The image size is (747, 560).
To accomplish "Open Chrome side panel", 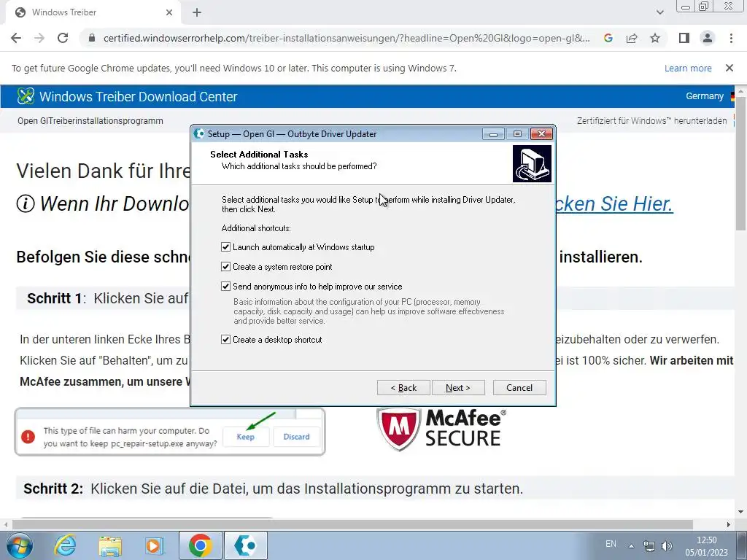I will click(684, 38).
